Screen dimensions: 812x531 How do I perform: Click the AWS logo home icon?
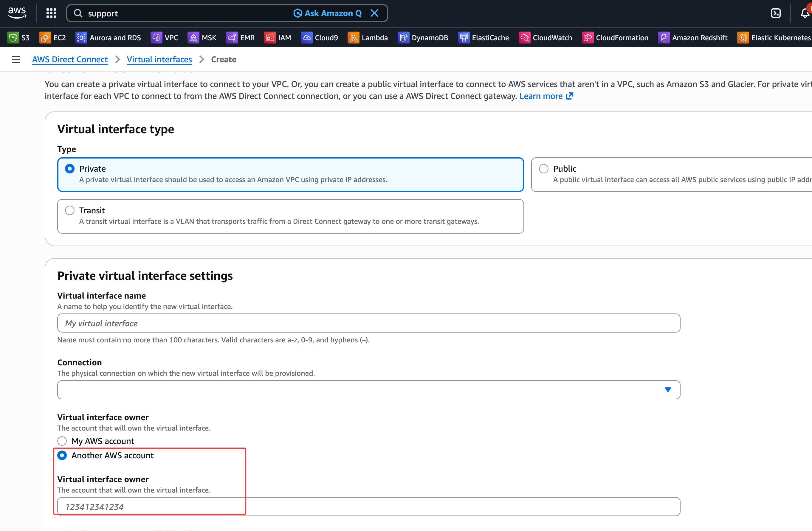tap(17, 13)
